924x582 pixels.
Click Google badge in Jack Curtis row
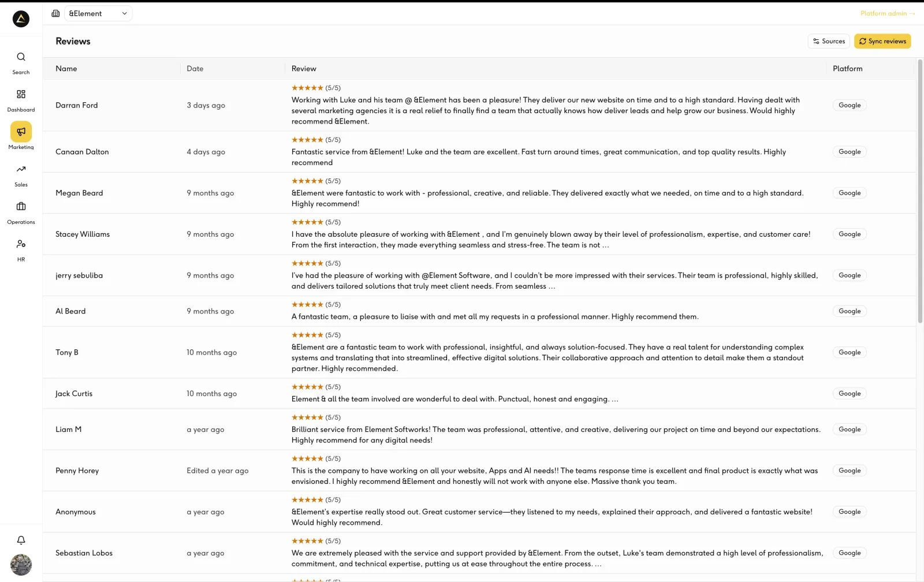850,394
